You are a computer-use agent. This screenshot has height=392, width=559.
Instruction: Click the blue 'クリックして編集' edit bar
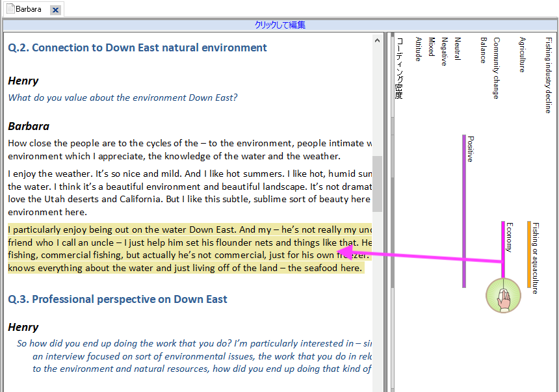279,25
